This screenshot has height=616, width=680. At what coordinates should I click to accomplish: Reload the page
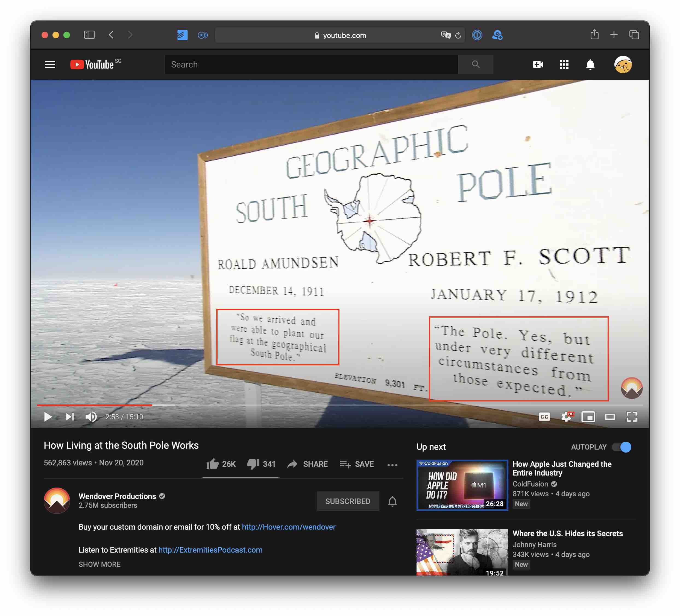click(458, 35)
